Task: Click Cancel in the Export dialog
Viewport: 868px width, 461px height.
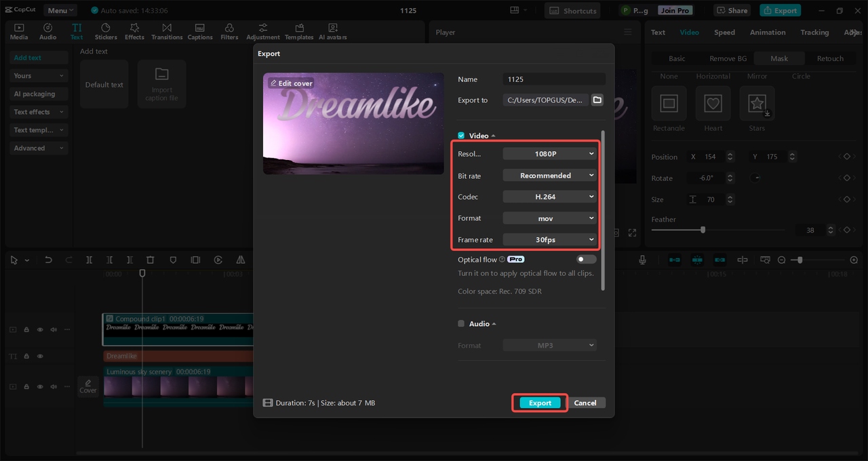Action: (585, 403)
